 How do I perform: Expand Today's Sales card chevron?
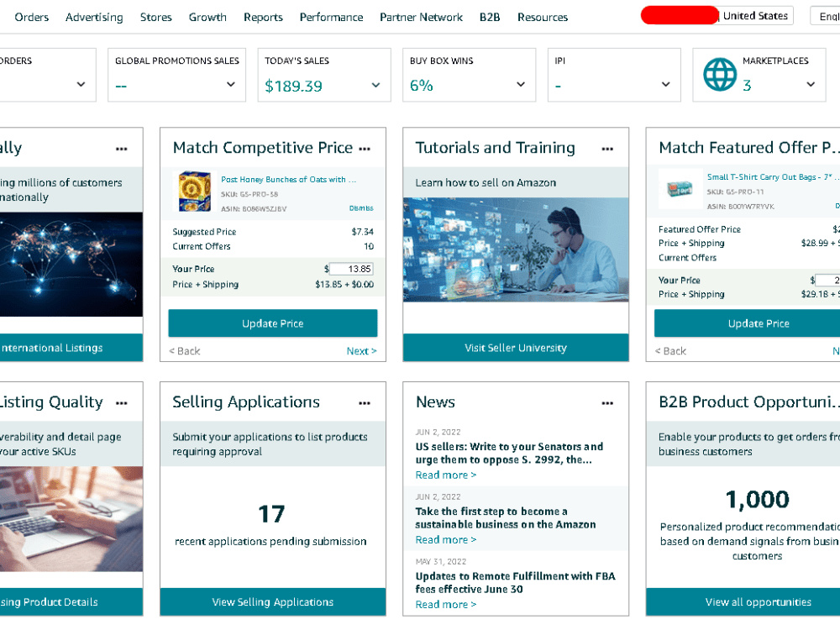[x=376, y=85]
